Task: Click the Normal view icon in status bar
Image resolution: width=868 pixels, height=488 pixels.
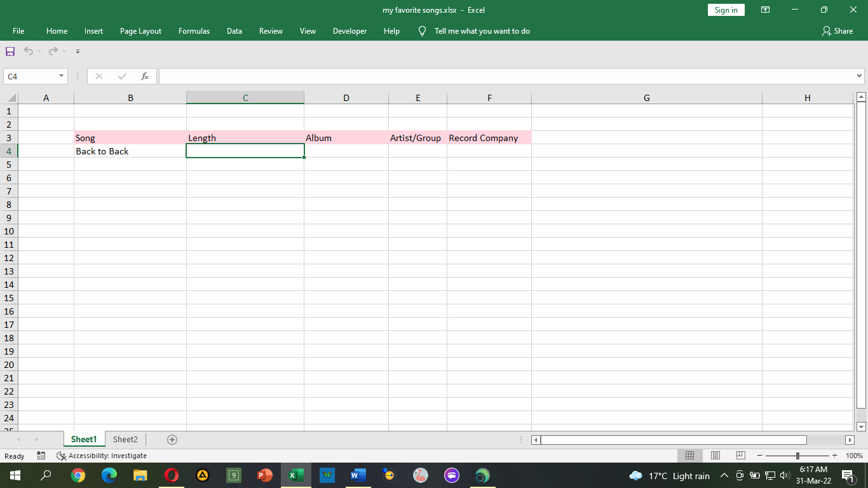Action: [689, 455]
